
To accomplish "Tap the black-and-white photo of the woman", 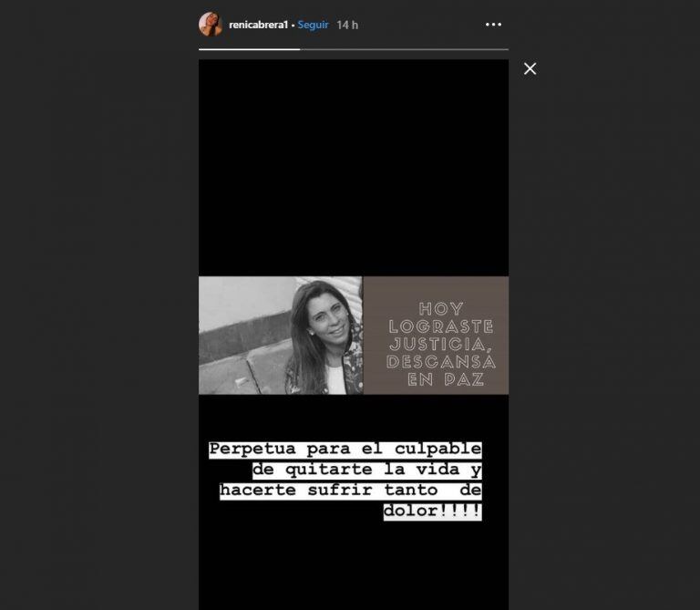I will (x=281, y=336).
